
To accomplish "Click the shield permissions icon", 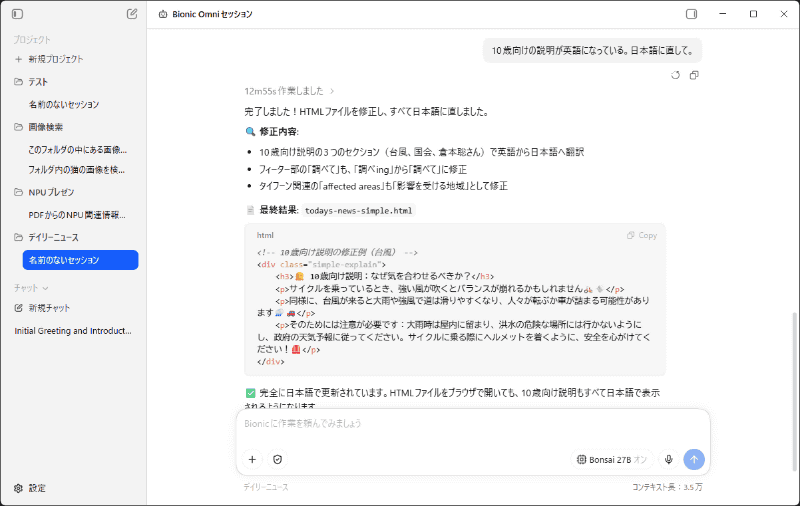I will pos(278,460).
